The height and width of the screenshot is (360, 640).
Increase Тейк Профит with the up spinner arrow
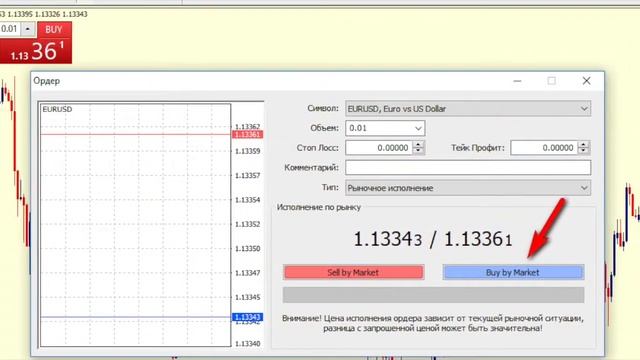pos(584,144)
